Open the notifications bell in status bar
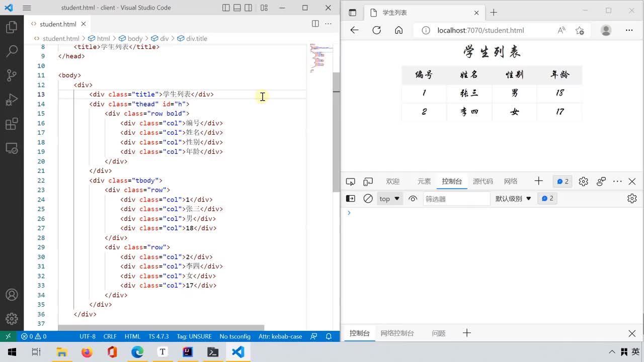Screen dimensions: 644x362 pos(329,336)
